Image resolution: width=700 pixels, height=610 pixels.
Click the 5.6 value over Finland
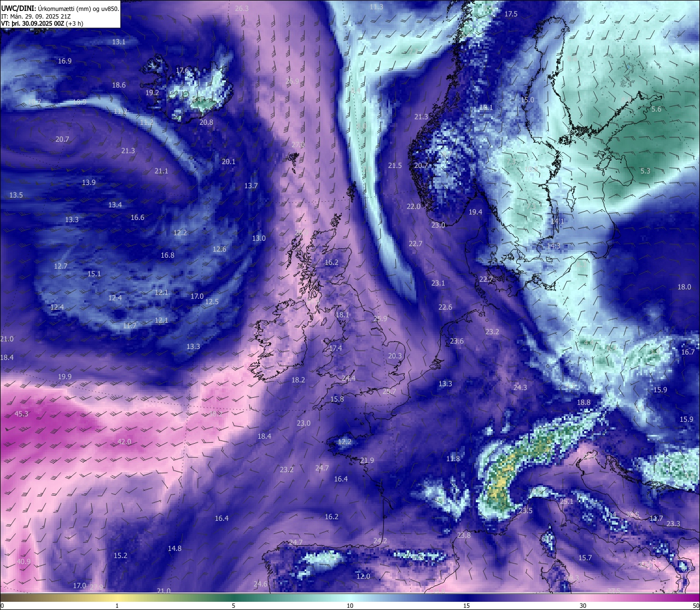click(656, 109)
